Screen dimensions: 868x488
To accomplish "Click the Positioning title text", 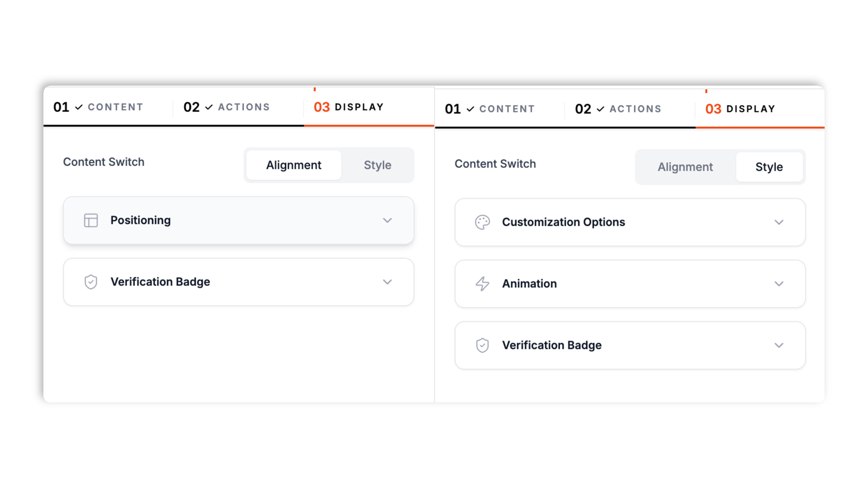I will [x=141, y=220].
